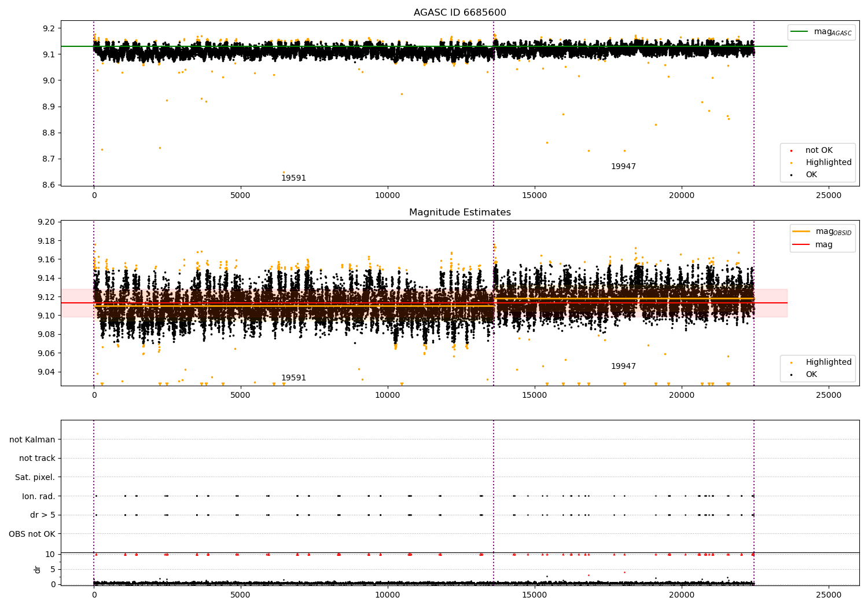Click 'OK' label in the middle plot legend
The image size is (868, 608).
(x=811, y=375)
